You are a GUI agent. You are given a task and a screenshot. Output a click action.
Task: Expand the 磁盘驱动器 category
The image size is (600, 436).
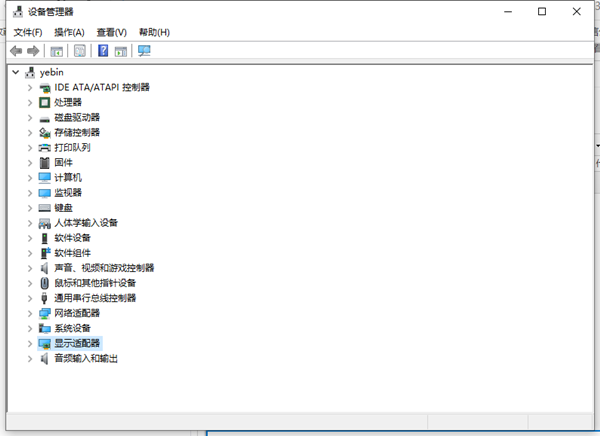(30, 117)
